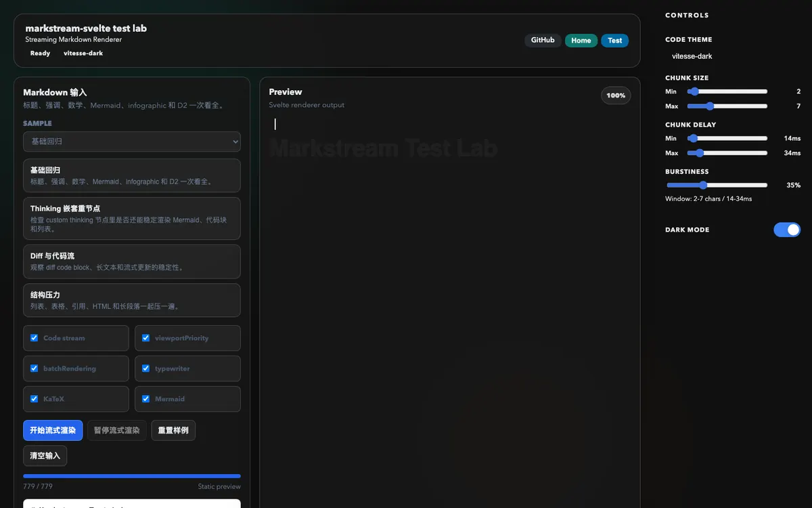Disable the Mermaid checkbox

coord(145,399)
